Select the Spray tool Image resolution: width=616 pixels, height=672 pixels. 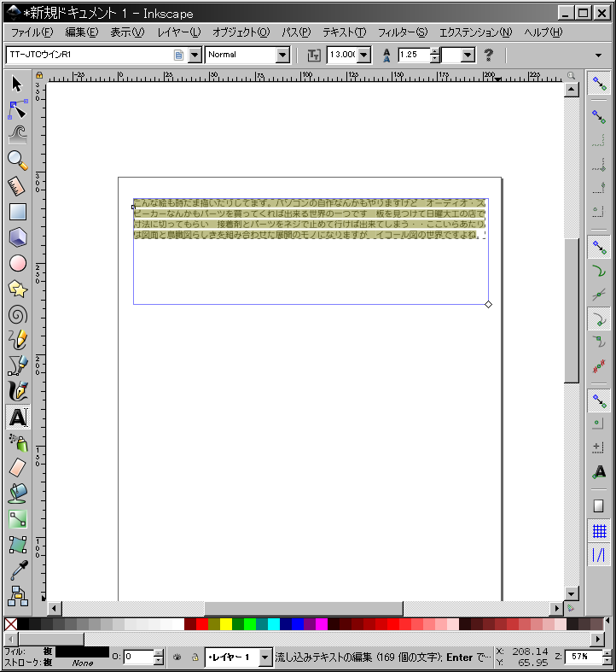click(x=17, y=442)
